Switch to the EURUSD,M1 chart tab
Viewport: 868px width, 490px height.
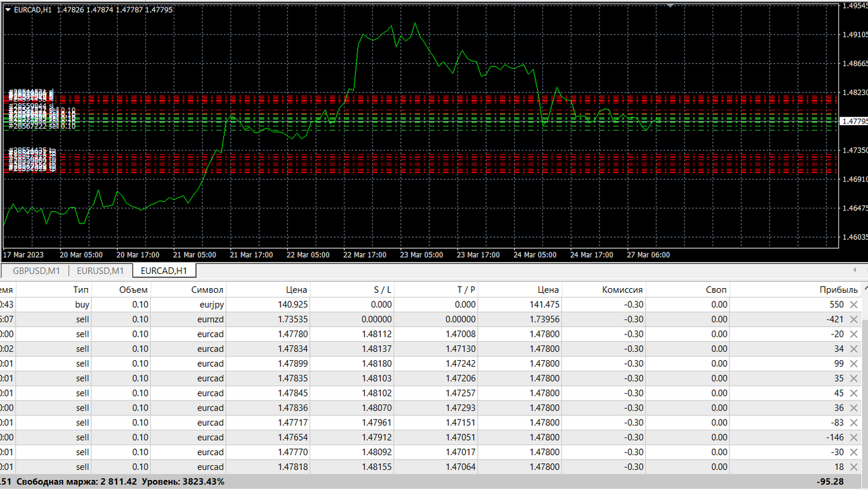(x=100, y=271)
